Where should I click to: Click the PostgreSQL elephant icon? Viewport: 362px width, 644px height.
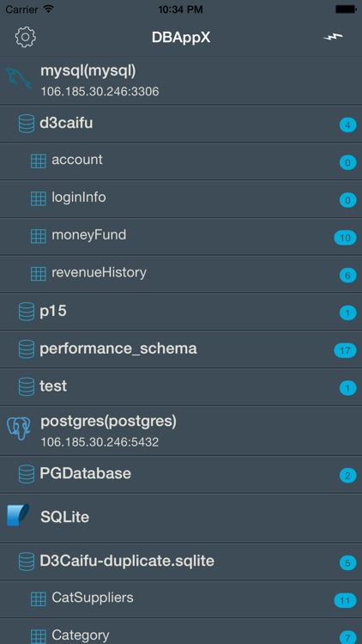click(19, 428)
